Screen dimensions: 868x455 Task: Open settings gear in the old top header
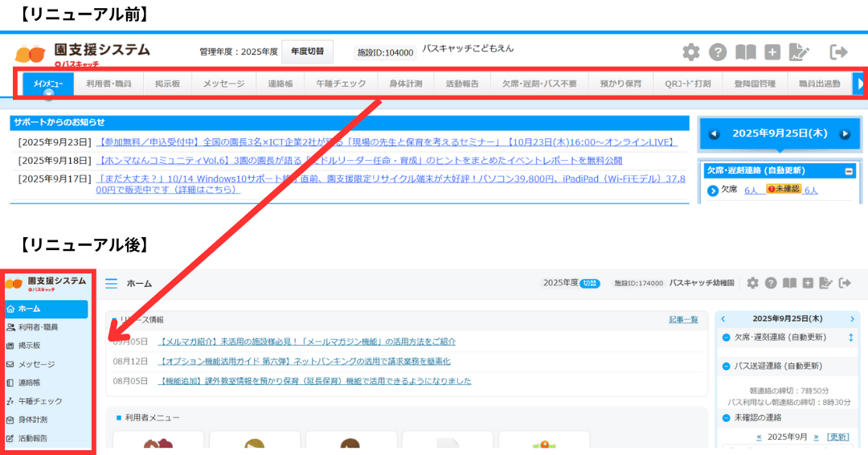click(690, 52)
